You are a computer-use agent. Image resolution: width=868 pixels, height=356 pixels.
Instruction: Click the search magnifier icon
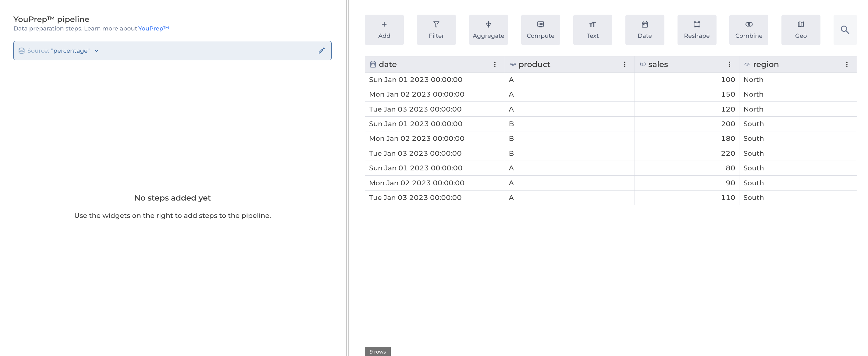click(x=845, y=30)
